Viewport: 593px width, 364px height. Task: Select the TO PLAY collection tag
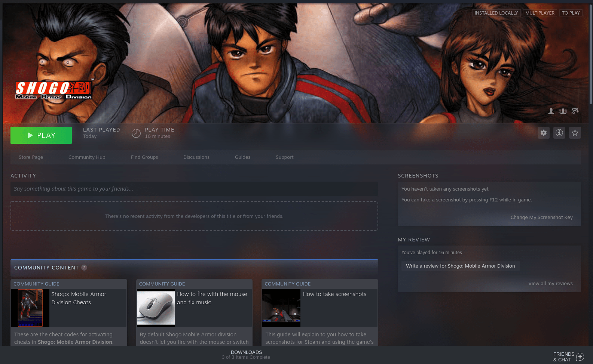(571, 13)
